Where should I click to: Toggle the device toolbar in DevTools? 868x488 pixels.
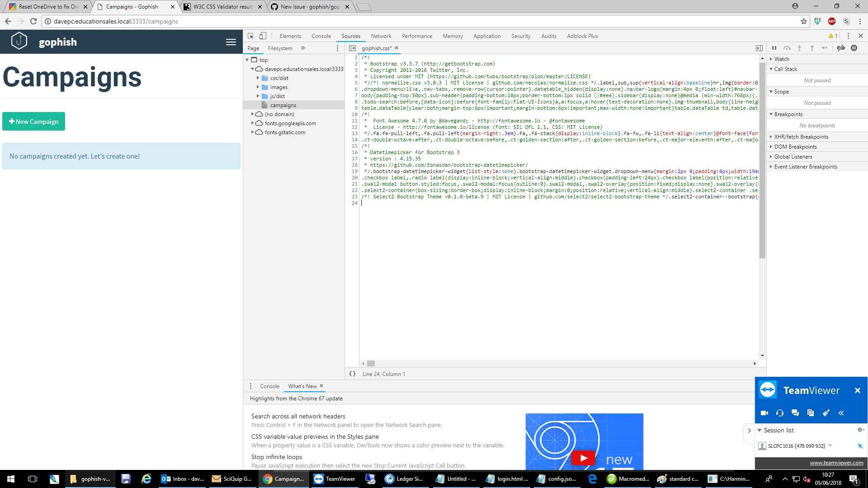[263, 36]
